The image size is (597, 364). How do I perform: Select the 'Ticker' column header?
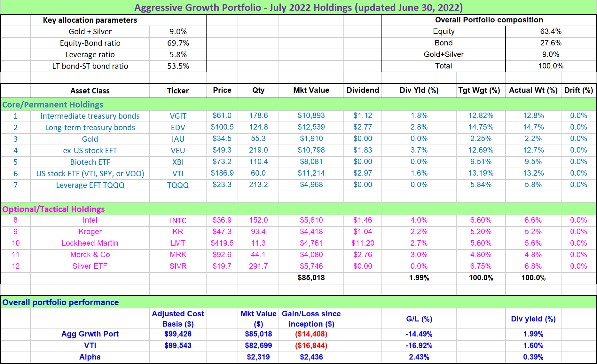click(178, 91)
